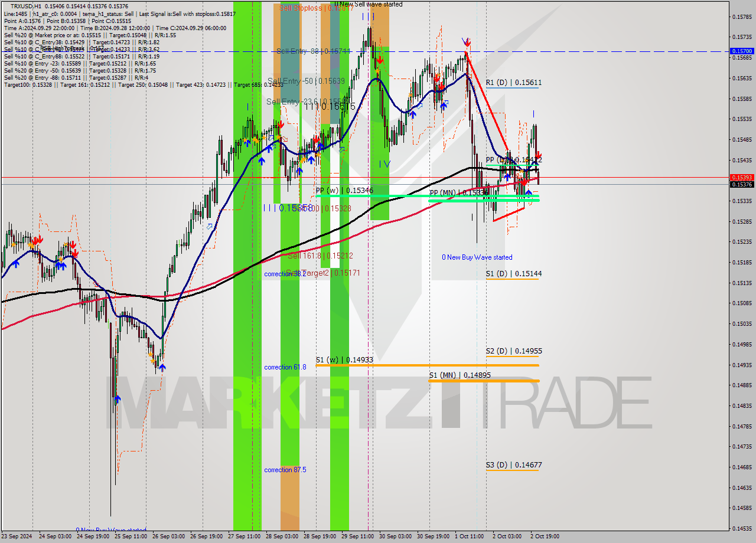Select the red sell arrow above the 1 Oct peak

pyautogui.click(x=467, y=42)
